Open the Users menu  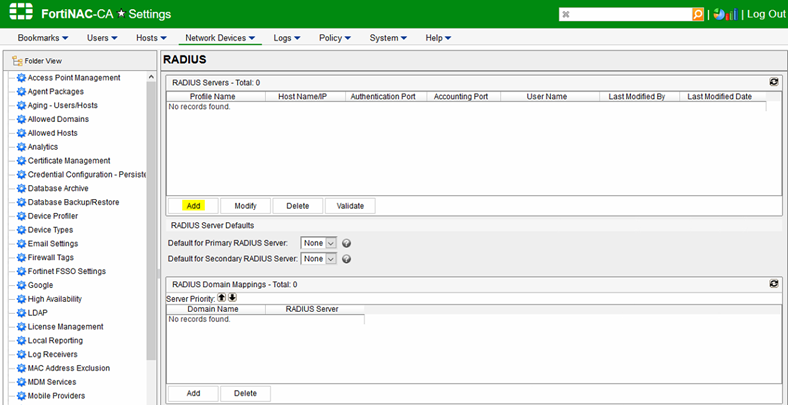pyautogui.click(x=102, y=38)
